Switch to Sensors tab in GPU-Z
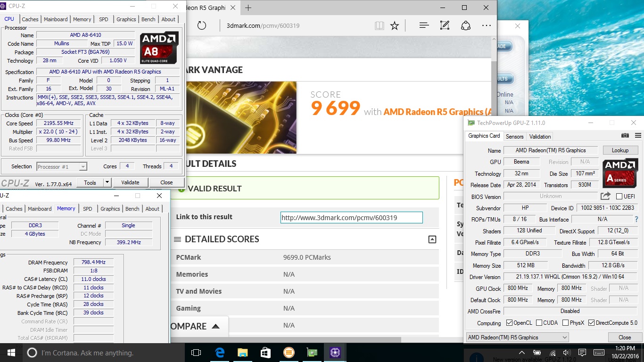Viewport: 644px width, 362px height. point(515,137)
